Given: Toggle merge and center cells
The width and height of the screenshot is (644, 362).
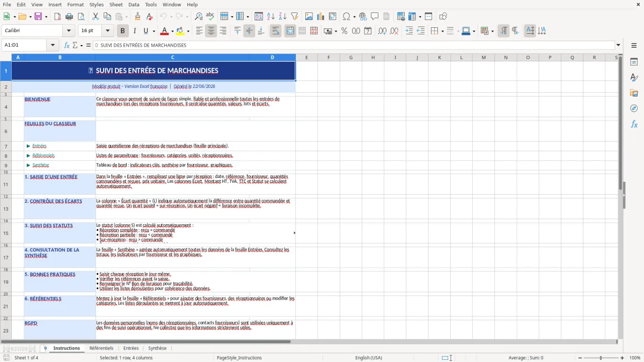Looking at the screenshot, I should (290, 31).
